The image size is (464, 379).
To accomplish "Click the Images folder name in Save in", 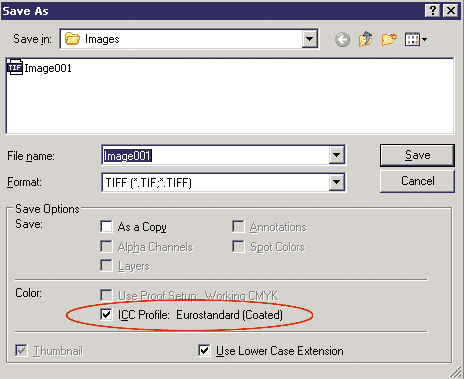I will click(x=102, y=39).
